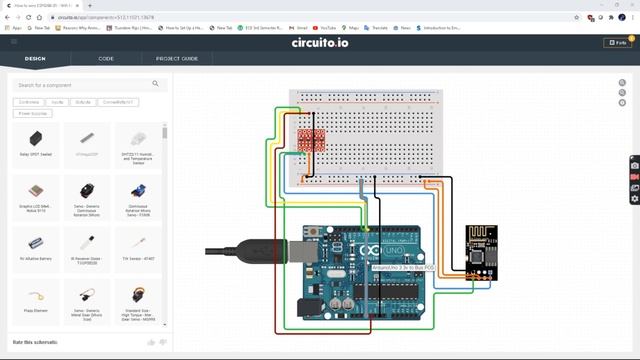Open the News bookmark
The width and height of the screenshot is (640, 360).
402,28
